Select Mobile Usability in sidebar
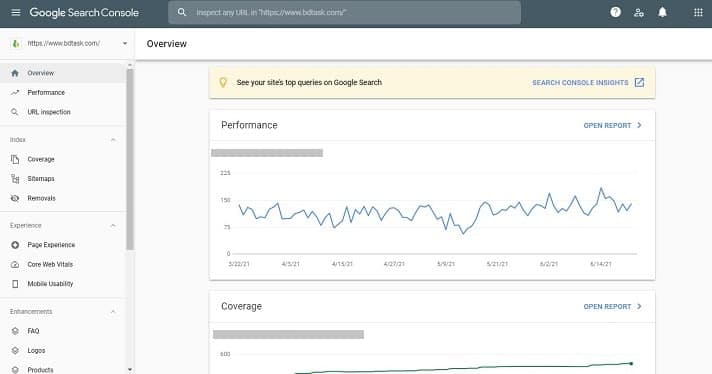This screenshot has width=712, height=374. point(63,284)
